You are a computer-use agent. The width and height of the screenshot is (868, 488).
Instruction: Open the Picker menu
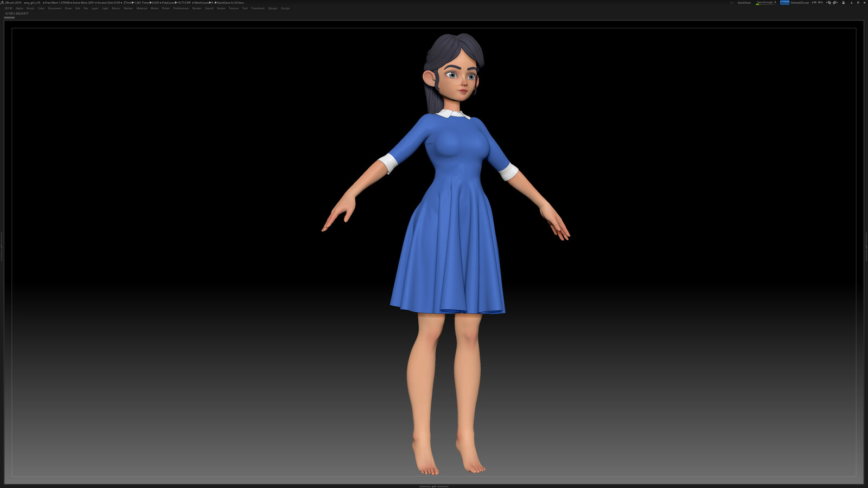(166, 8)
